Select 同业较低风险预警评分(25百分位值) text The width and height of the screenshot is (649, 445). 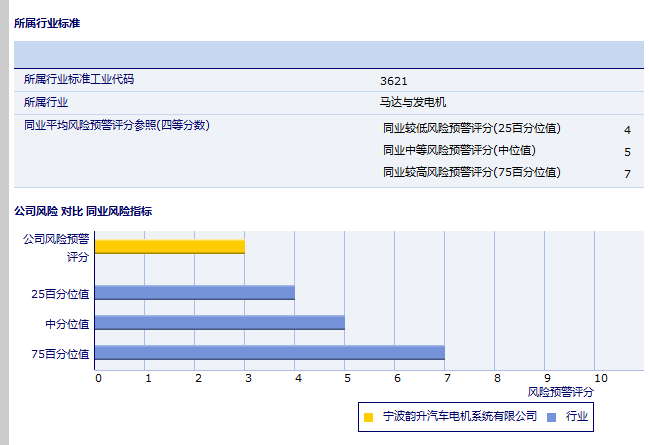pyautogui.click(x=471, y=129)
